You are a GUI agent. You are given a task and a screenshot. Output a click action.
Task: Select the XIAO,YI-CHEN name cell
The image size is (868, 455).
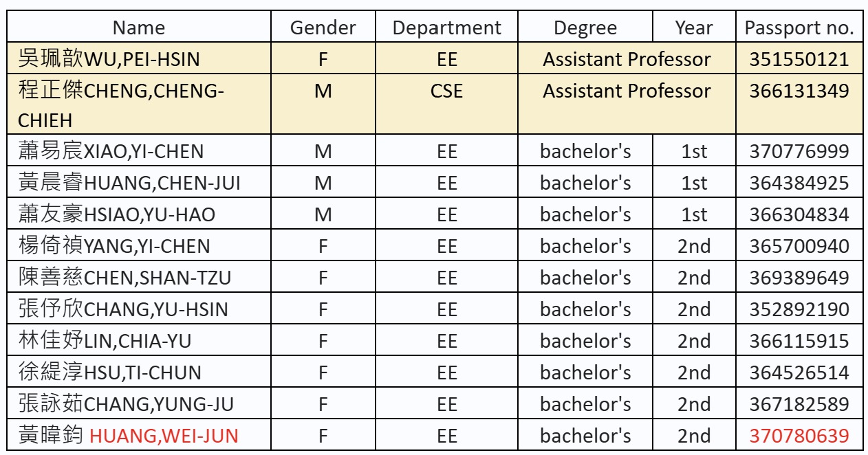pyautogui.click(x=139, y=151)
